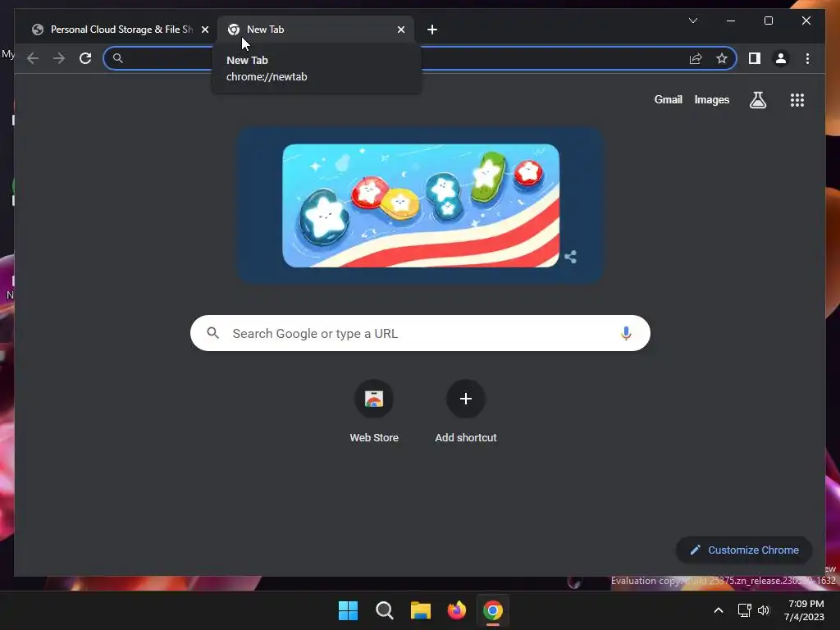Screen dimensions: 840x630
Task: Click the Chrome taskbar icon
Action: [493, 610]
